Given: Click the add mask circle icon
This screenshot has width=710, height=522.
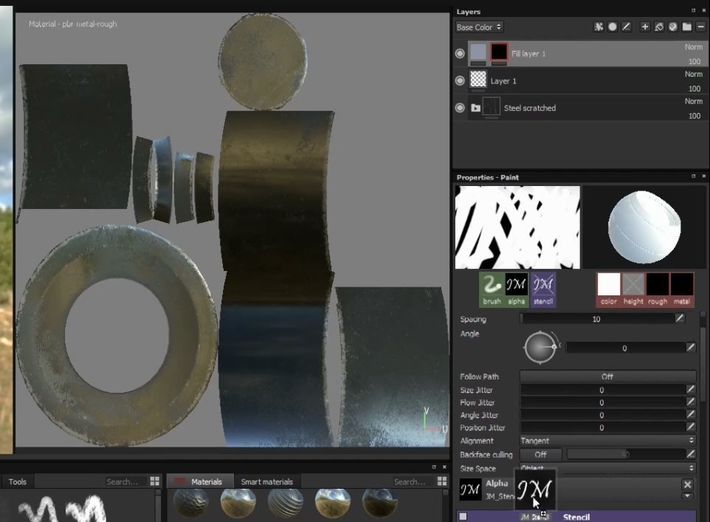Looking at the screenshot, I should [612, 27].
